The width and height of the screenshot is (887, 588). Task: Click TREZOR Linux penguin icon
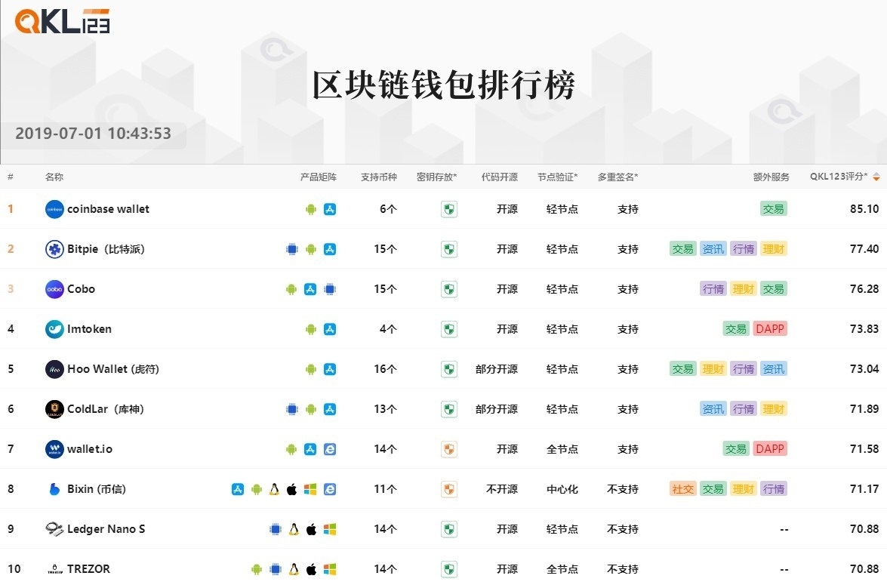click(294, 569)
